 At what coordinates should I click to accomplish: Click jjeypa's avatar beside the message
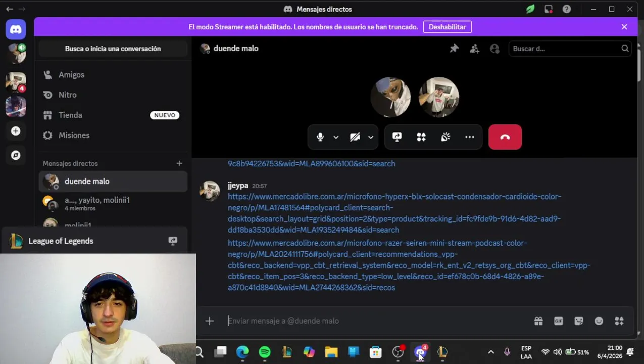click(210, 191)
